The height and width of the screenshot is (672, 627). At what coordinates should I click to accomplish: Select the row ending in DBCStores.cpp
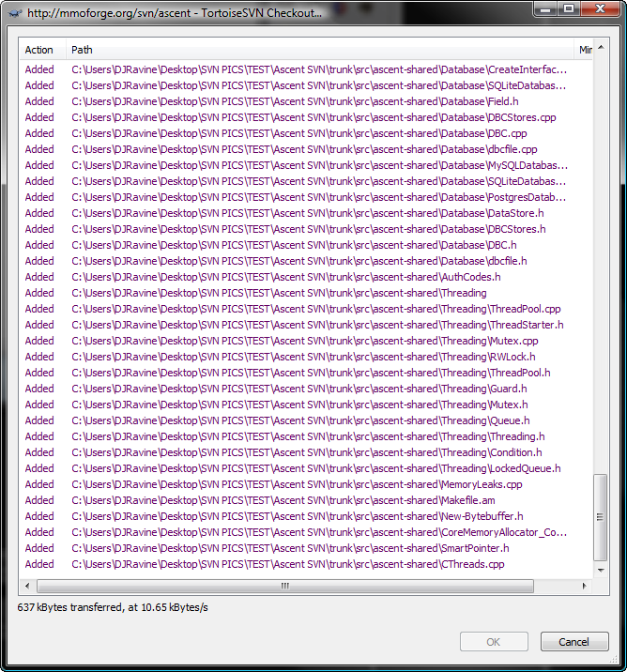coord(306,117)
